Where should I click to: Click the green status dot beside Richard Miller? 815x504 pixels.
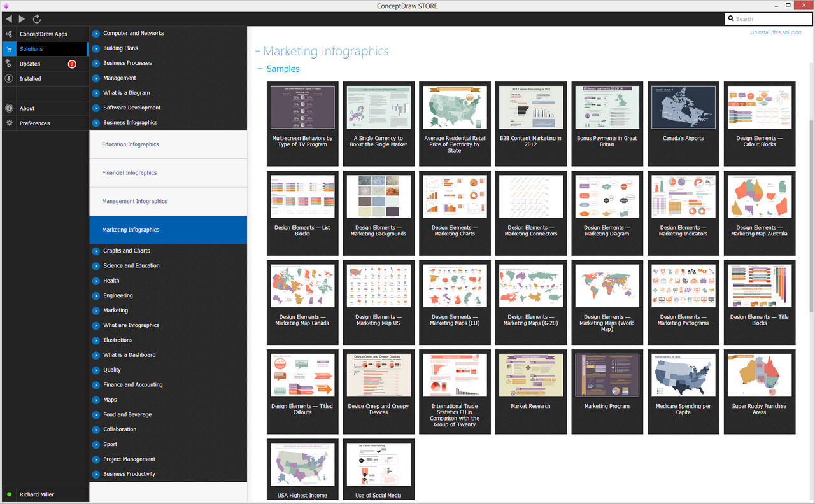click(9, 494)
